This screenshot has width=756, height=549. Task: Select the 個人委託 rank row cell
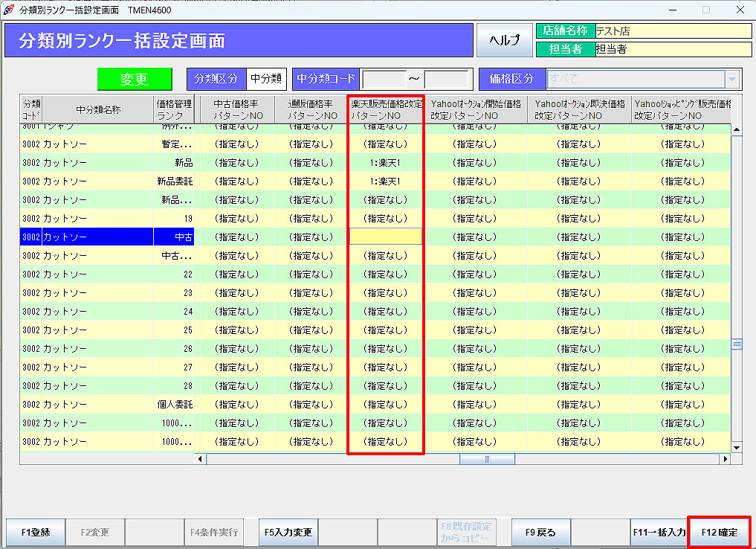175,405
